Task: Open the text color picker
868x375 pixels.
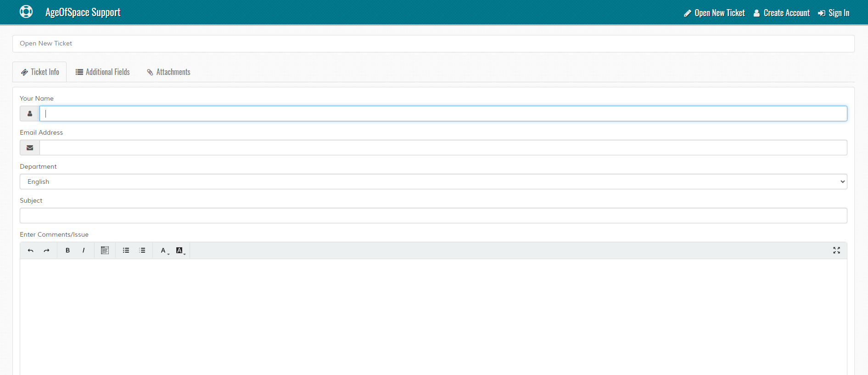Action: click(x=164, y=250)
